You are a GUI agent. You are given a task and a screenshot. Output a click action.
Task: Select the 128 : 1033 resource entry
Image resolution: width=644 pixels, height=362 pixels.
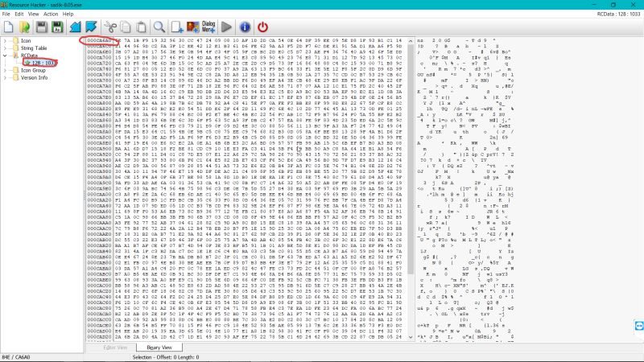point(43,63)
